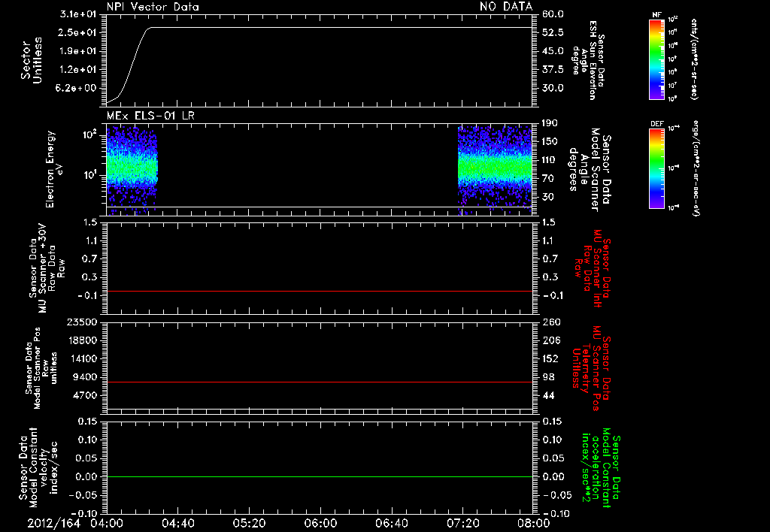Click the "Electron Energy eV" axis title
The width and height of the screenshot is (770, 532).
(53, 169)
